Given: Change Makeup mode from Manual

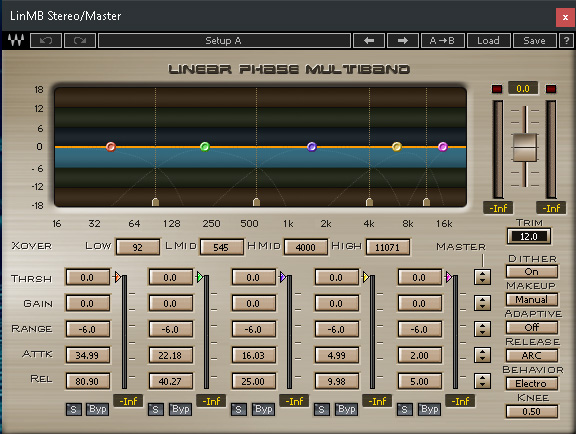Looking at the screenshot, I should tap(532, 300).
